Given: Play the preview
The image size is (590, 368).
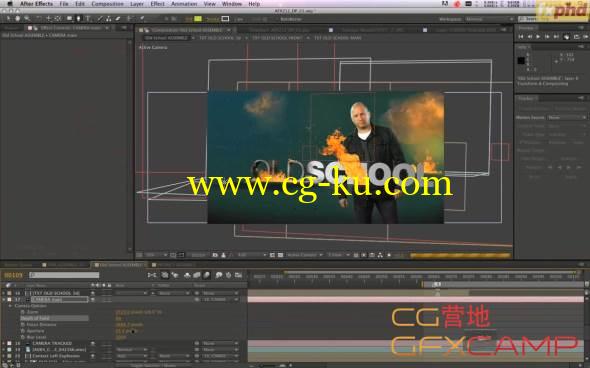Looking at the screenshot, I should tap(538, 36).
